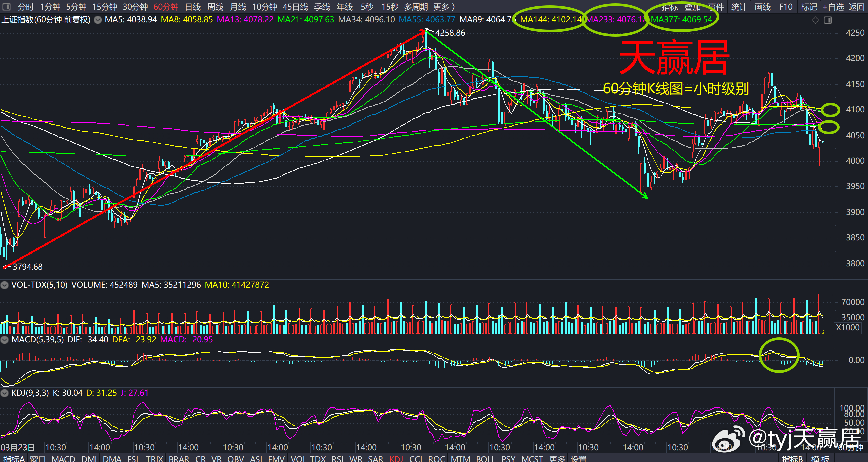The image size is (868, 462).
Task: Open F10 company information
Action: point(786,7)
